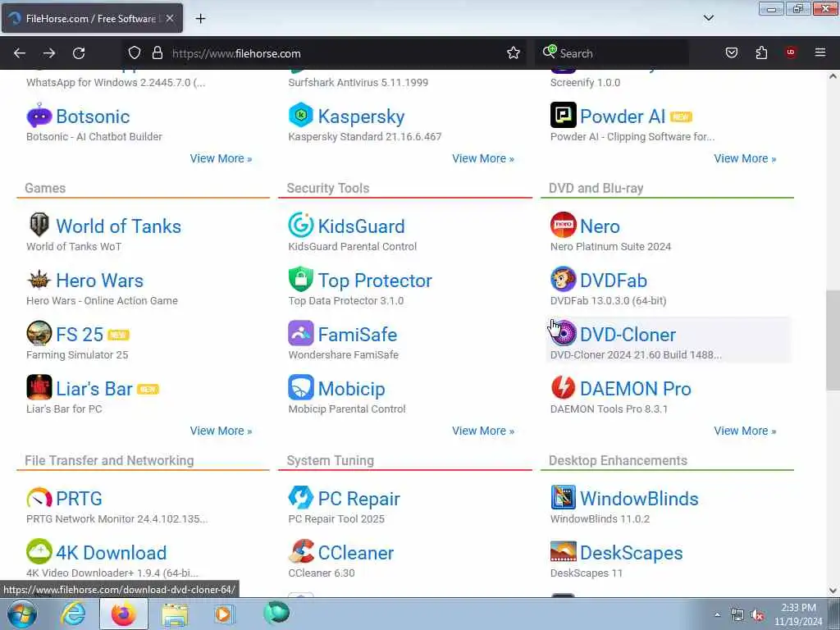The image size is (840, 630).
Task: Click the World of Tanks icon
Action: pos(39,225)
